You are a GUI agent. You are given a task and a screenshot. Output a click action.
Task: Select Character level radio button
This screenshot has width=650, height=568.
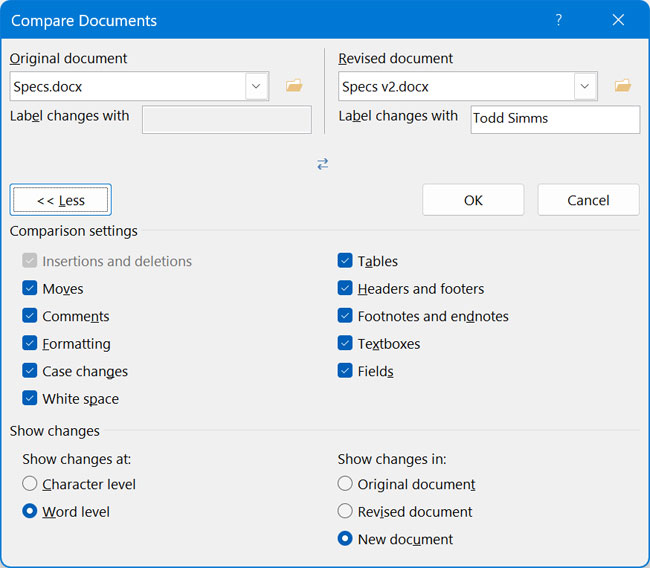click(x=29, y=483)
